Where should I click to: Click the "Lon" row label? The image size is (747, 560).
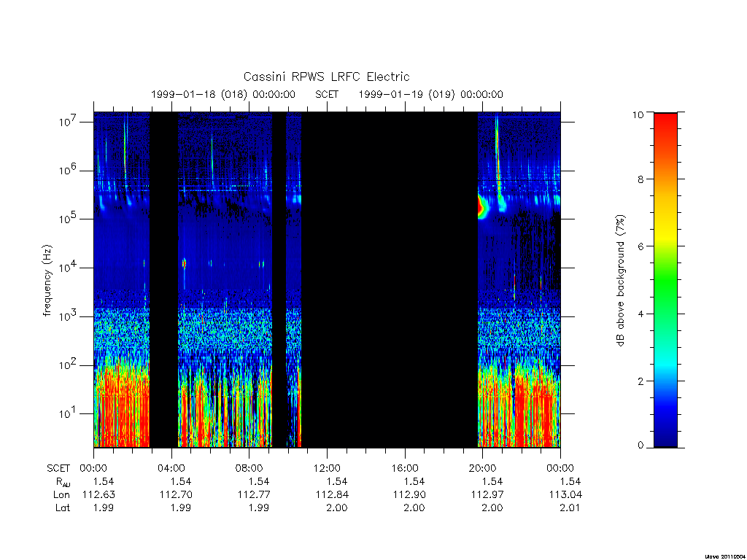[x=61, y=495]
